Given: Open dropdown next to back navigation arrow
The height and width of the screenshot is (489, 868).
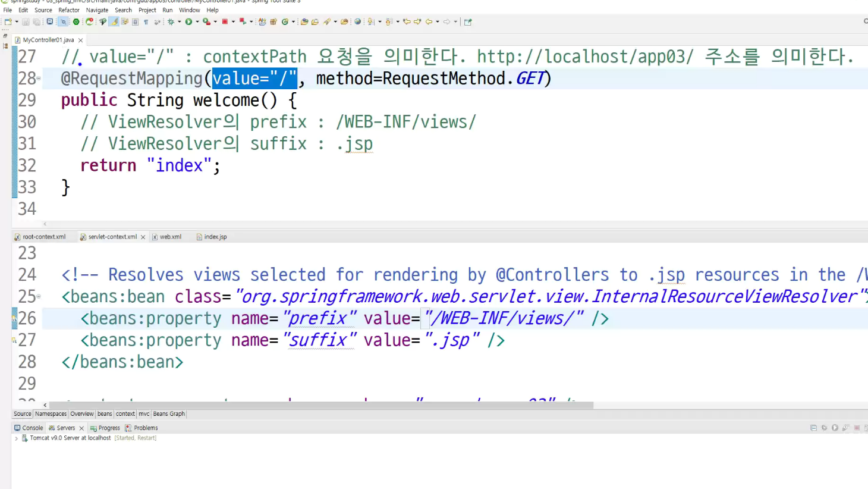Looking at the screenshot, I should click(438, 22).
